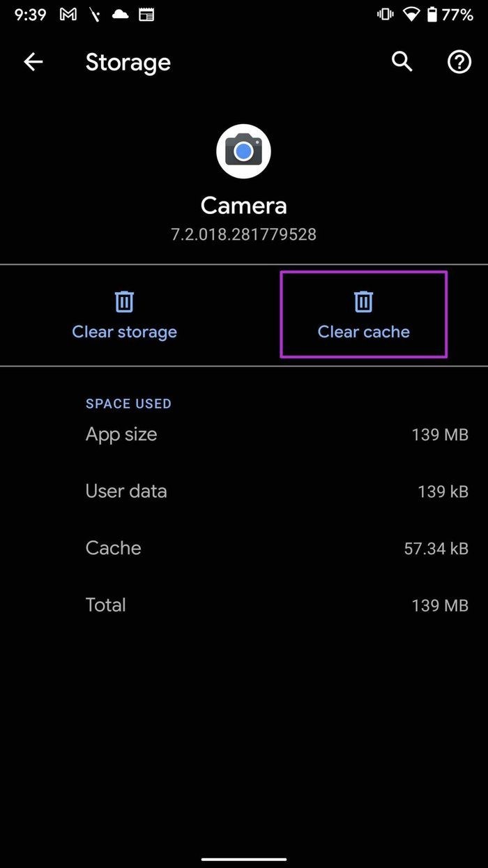
Task: Tap the Gmail notification icon
Action: (x=68, y=15)
